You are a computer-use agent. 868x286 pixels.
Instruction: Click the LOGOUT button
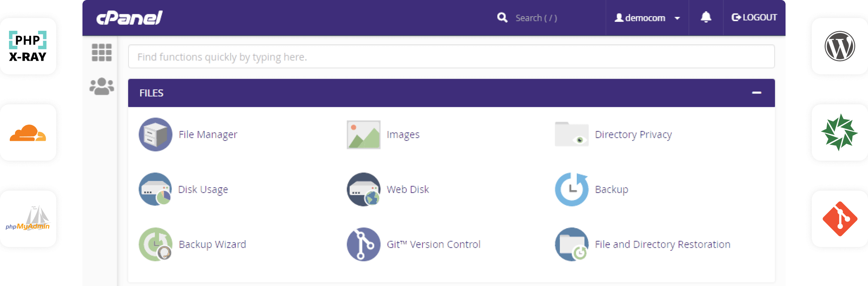coord(754,18)
